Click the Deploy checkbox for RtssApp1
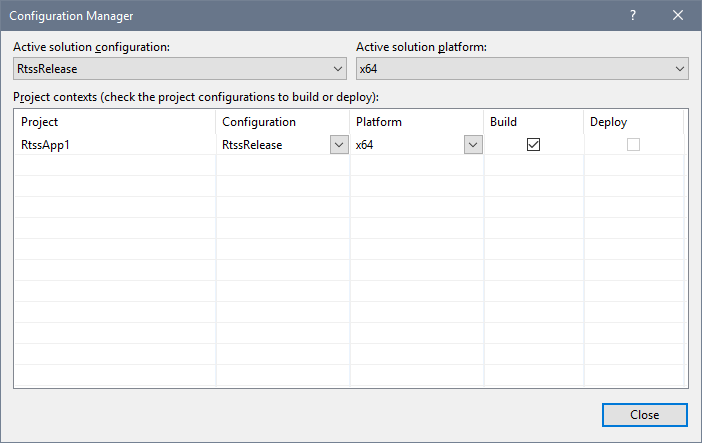Screen dimensions: 702x443 [632, 144]
